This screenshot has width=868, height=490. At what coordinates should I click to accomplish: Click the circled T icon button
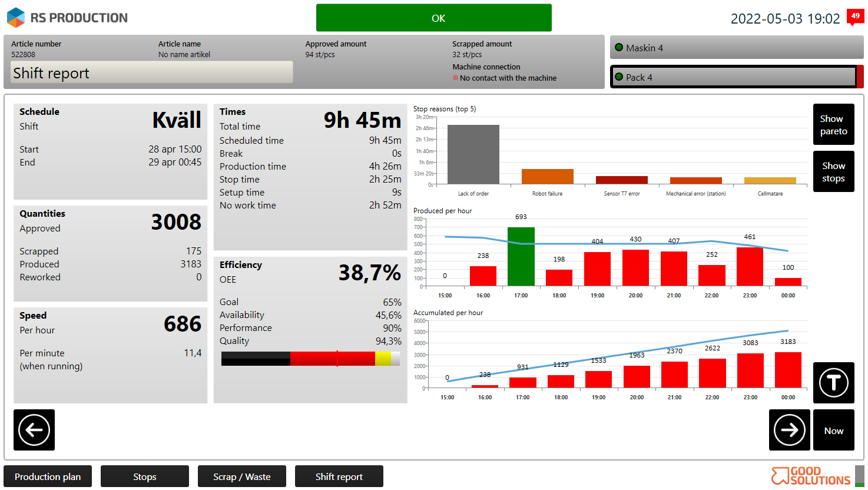(x=833, y=383)
